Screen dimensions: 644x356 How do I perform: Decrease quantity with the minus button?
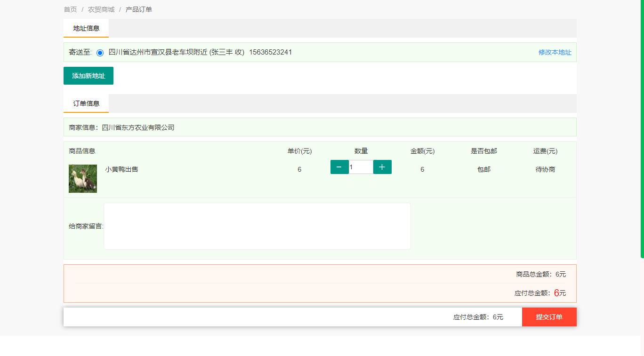coord(339,167)
